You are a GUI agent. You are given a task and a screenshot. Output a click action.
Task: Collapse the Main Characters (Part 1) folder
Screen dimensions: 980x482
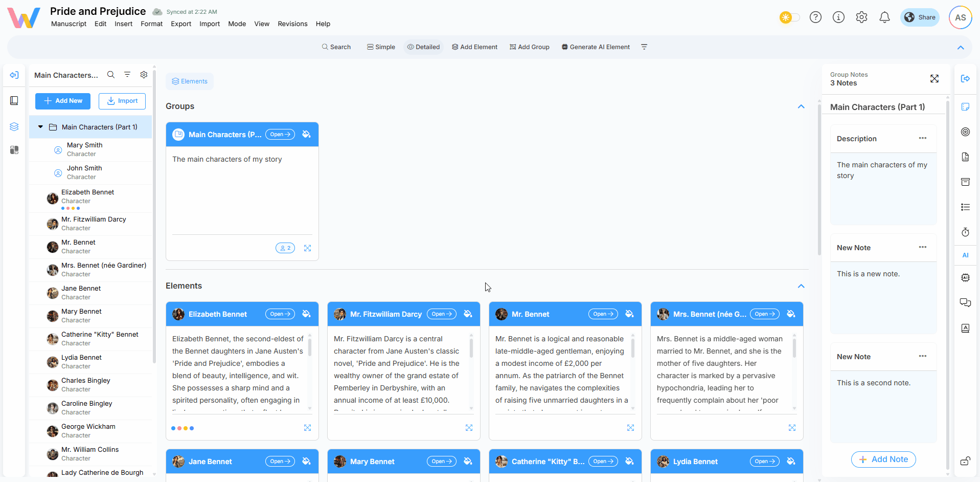tap(40, 127)
